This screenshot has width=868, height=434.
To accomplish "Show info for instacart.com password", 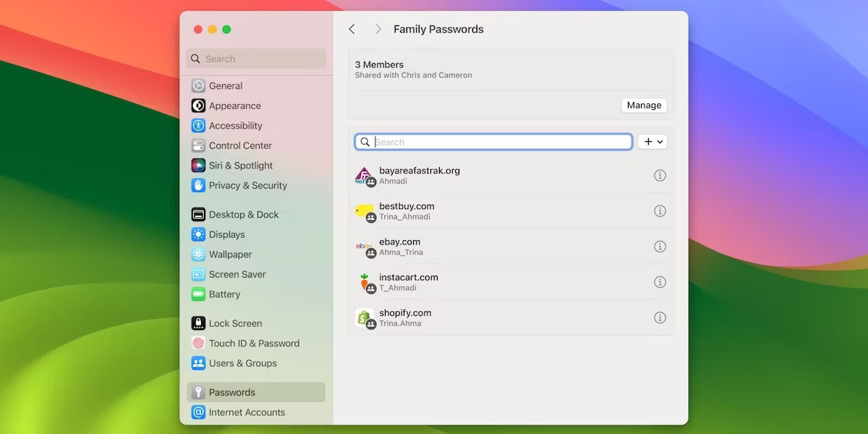I will tap(660, 282).
